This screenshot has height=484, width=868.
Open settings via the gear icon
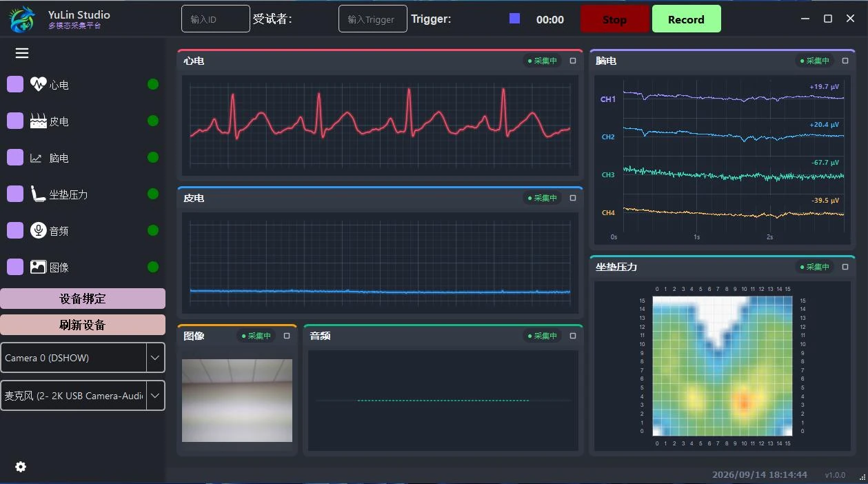tap(21, 467)
